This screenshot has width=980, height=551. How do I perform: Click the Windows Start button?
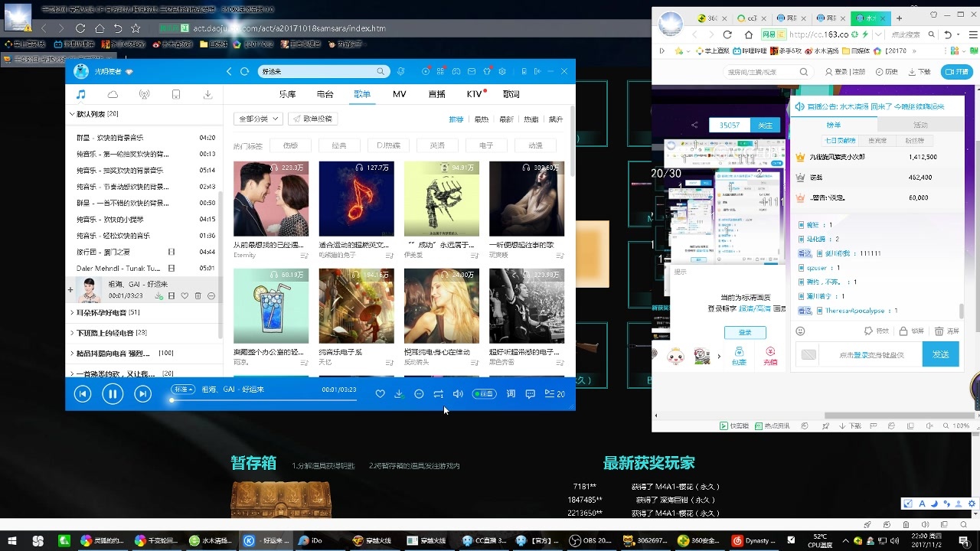point(13,540)
